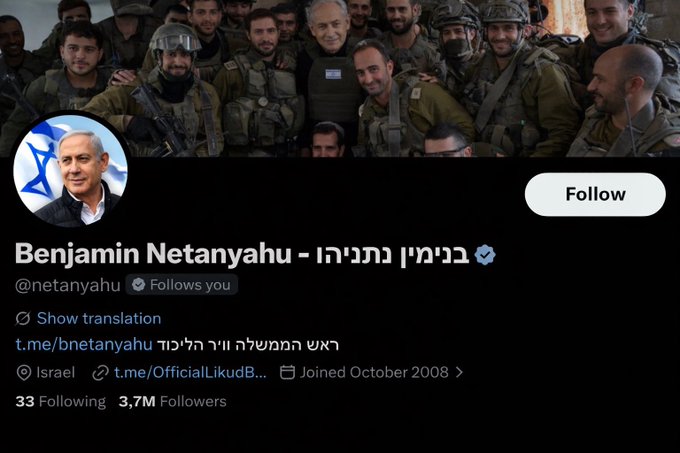
Task: Open the 33 Following list
Action: pos(61,401)
